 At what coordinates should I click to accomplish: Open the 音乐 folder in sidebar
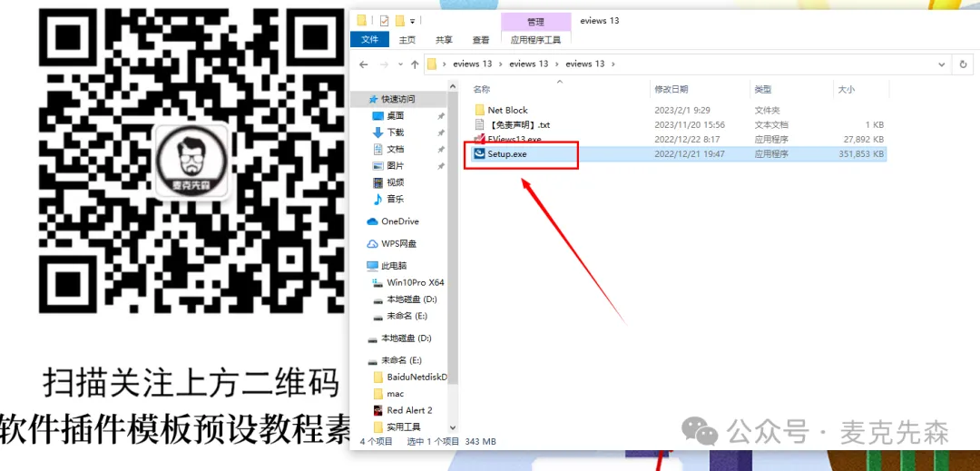click(x=396, y=200)
